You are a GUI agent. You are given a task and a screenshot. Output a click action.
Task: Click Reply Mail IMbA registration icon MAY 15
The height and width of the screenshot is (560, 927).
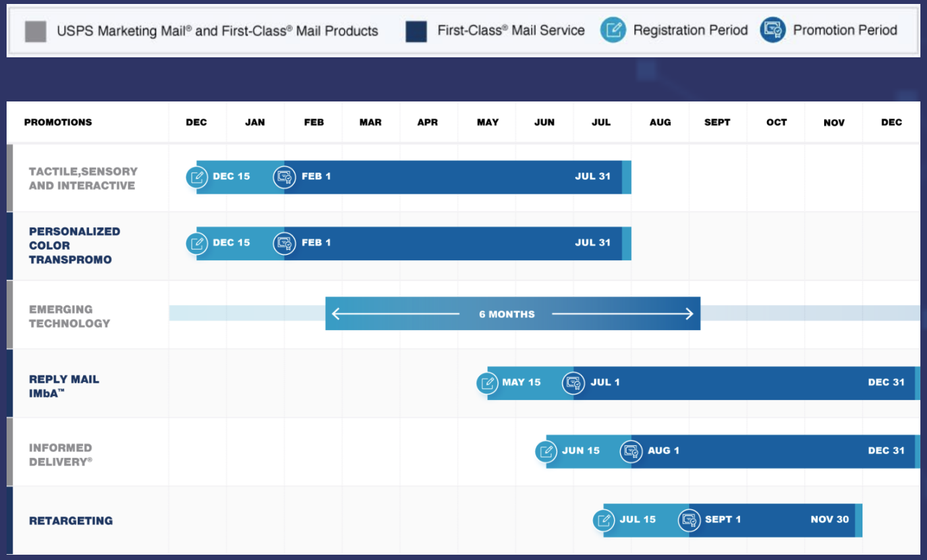(x=488, y=383)
